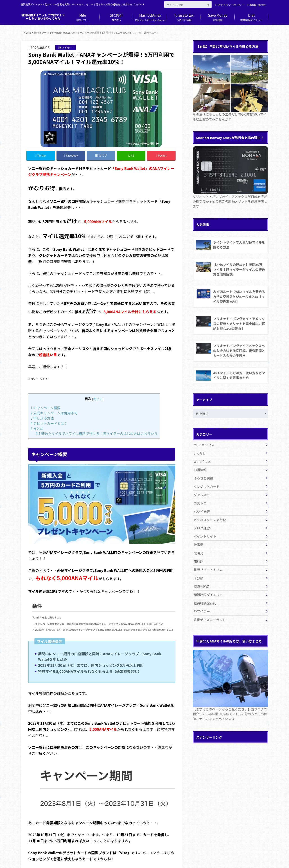Open the Mile 陸マイラー menu item
The height and width of the screenshot is (868, 289).
pyautogui.click(x=82, y=18)
